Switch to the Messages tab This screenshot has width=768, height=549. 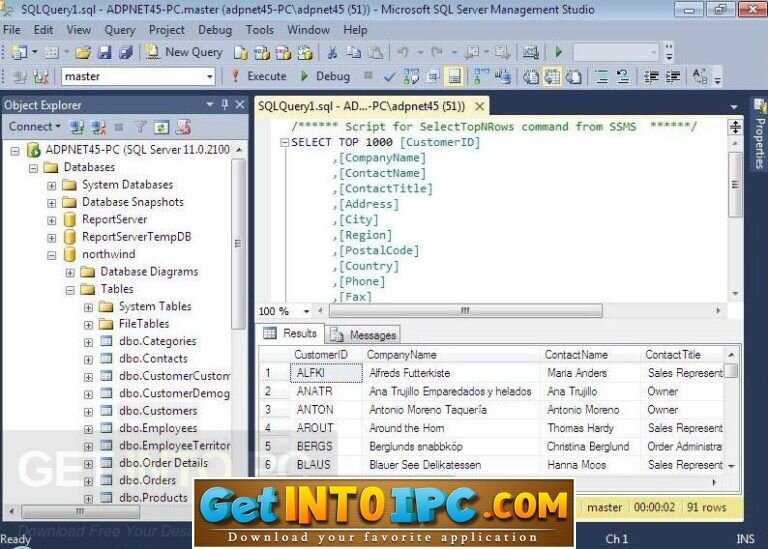pyautogui.click(x=363, y=335)
